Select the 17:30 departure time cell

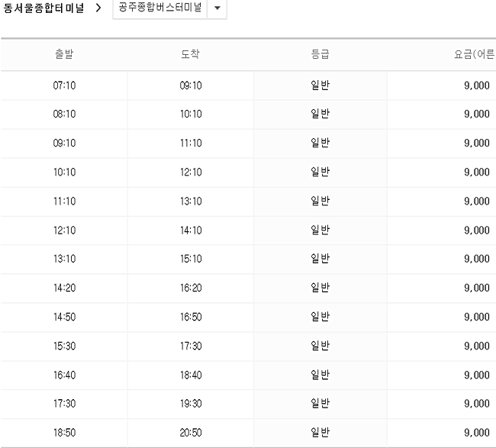click(64, 404)
